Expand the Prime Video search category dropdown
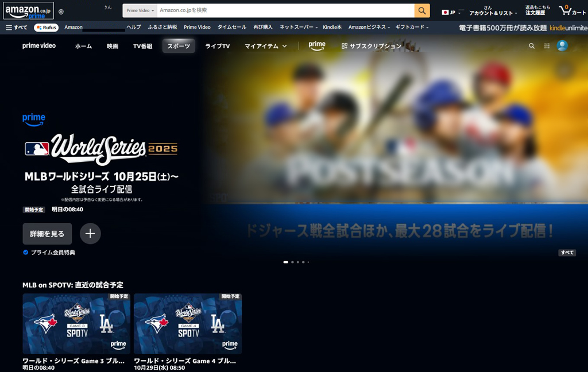 tap(140, 10)
